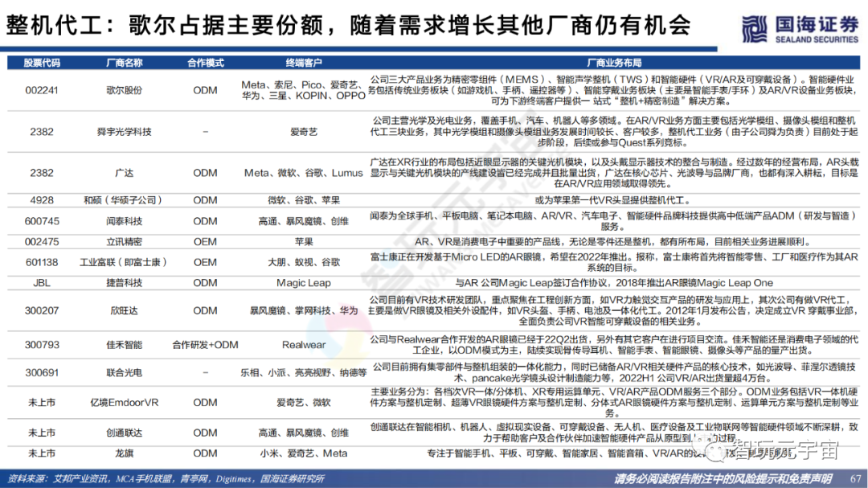Click the 合作研发+ODM cell

click(x=206, y=345)
